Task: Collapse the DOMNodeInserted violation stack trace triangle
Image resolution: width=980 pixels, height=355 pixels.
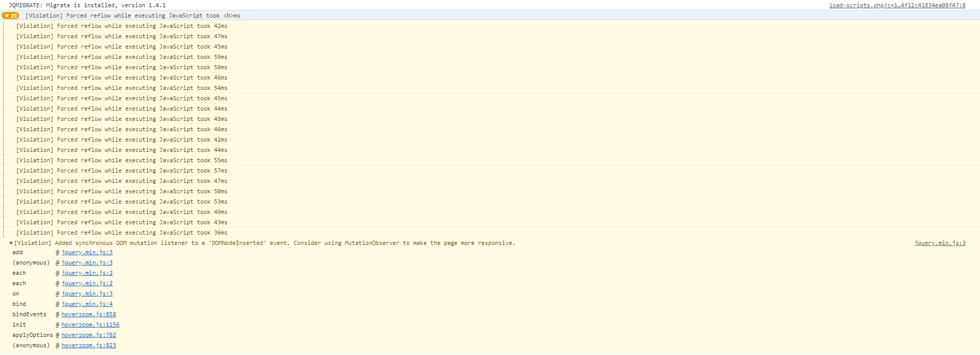Action: tap(11, 243)
